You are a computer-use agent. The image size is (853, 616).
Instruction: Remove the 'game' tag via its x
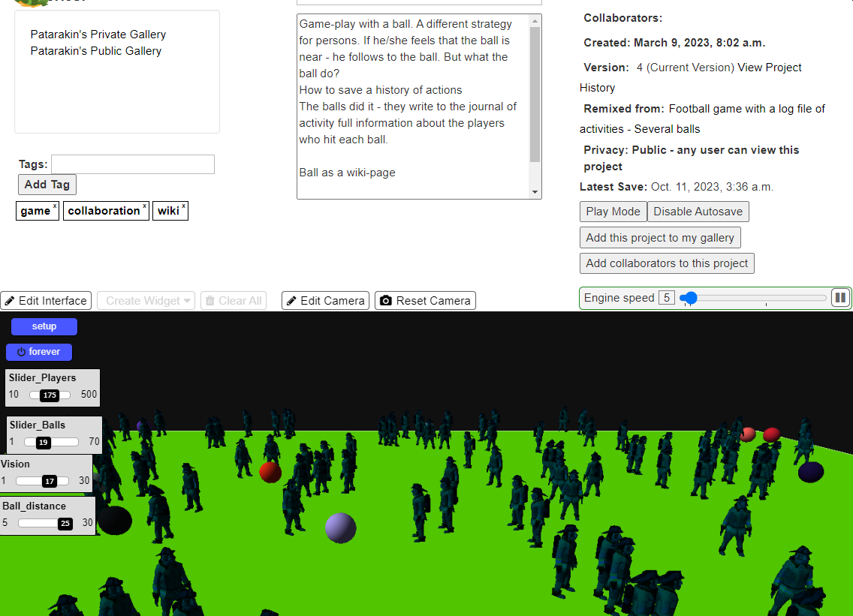point(55,206)
